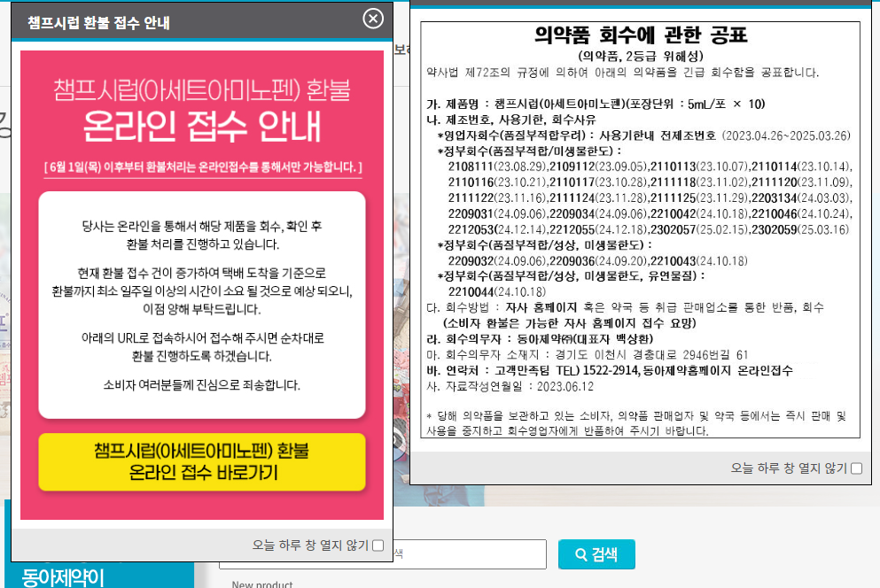Check 오늘 하루 창 열지 않기 in recall notice popup

(x=856, y=468)
